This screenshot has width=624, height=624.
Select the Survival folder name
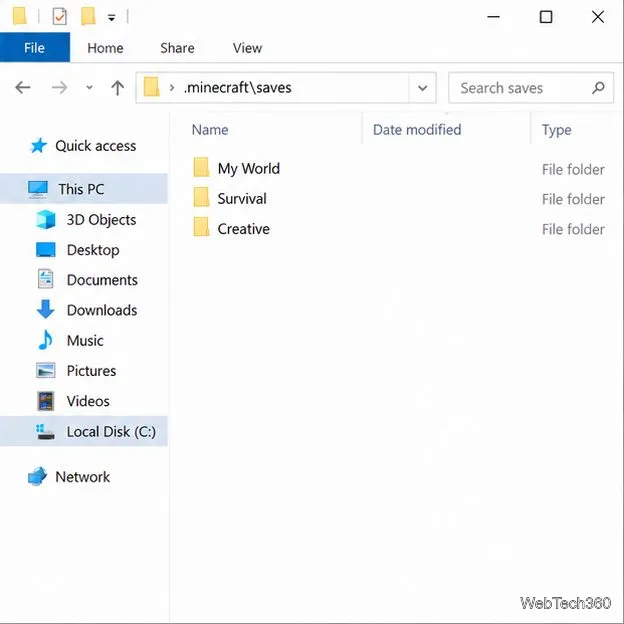(x=242, y=199)
